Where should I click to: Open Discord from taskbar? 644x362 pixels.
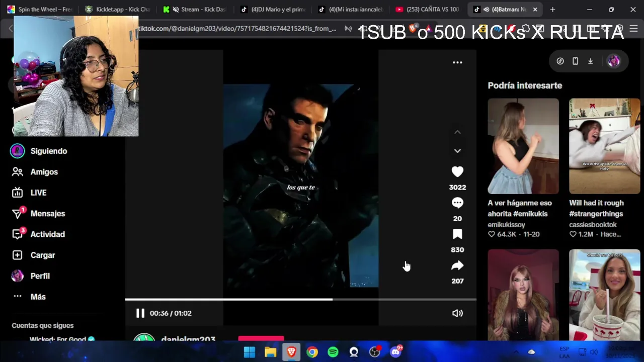click(x=395, y=352)
